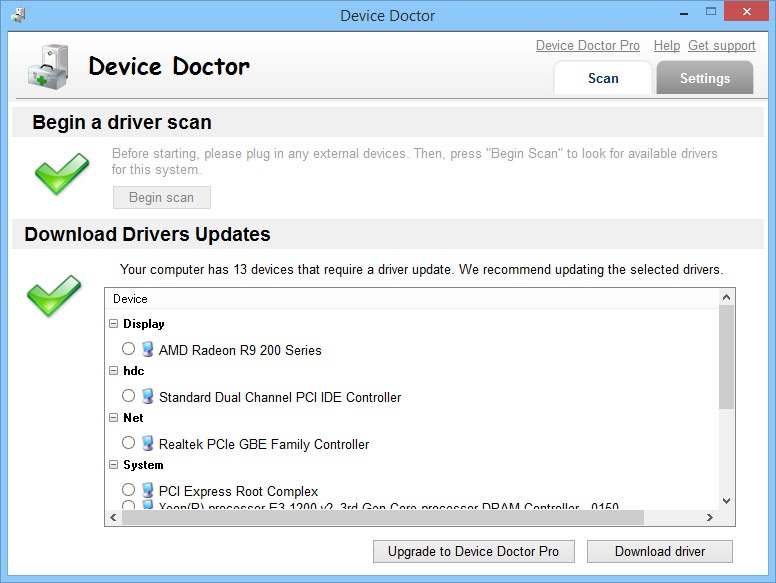Screen dimensions: 776x583
Task: Click the Display group label
Action: [x=144, y=324]
